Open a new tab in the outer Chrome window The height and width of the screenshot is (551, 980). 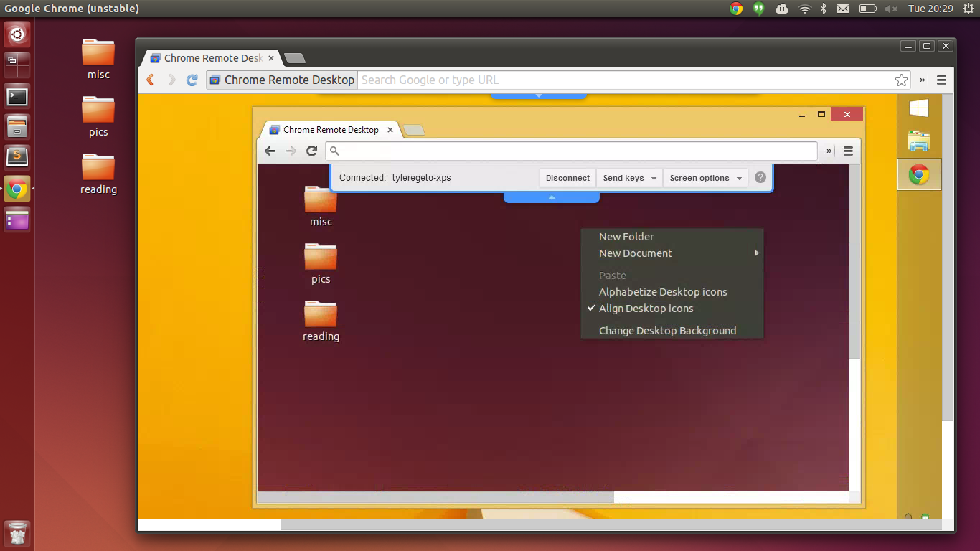coord(294,58)
